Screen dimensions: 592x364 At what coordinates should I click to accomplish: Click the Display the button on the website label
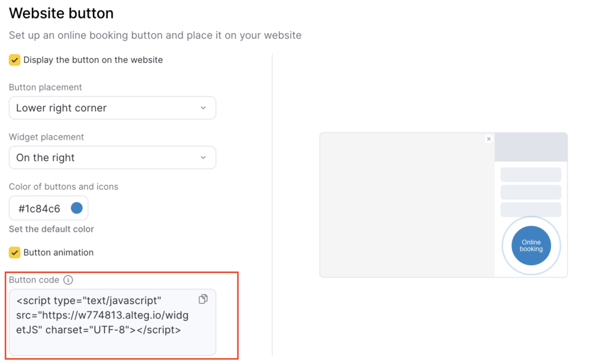[93, 60]
